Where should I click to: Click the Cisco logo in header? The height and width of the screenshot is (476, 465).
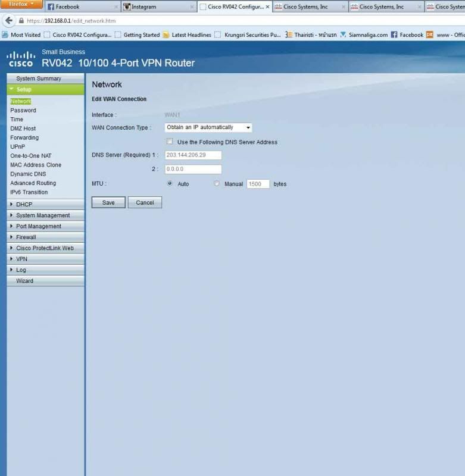tap(20, 59)
